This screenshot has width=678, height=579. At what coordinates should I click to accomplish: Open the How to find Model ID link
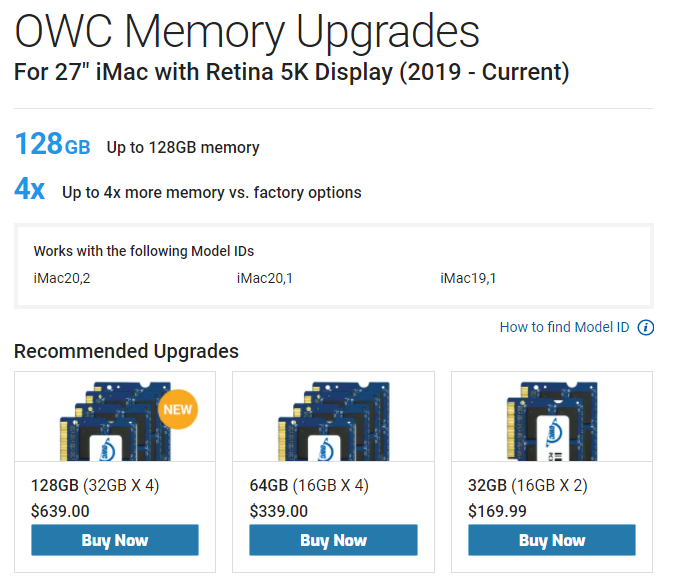click(564, 328)
